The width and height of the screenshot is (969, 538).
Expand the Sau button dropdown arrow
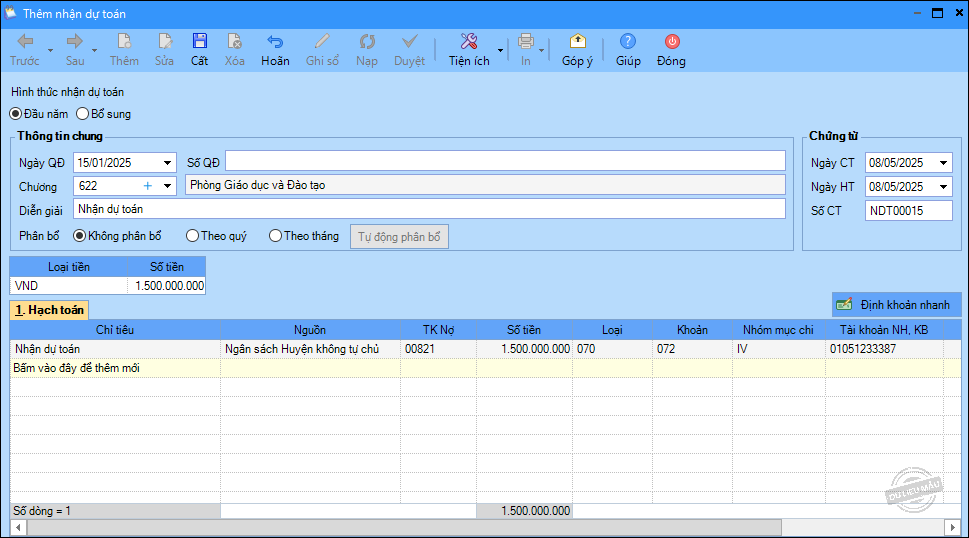coord(95,50)
